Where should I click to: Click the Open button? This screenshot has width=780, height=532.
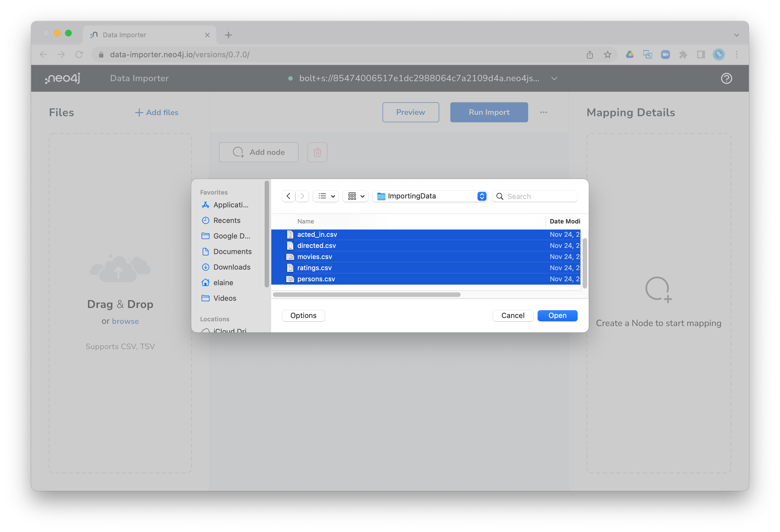[557, 315]
